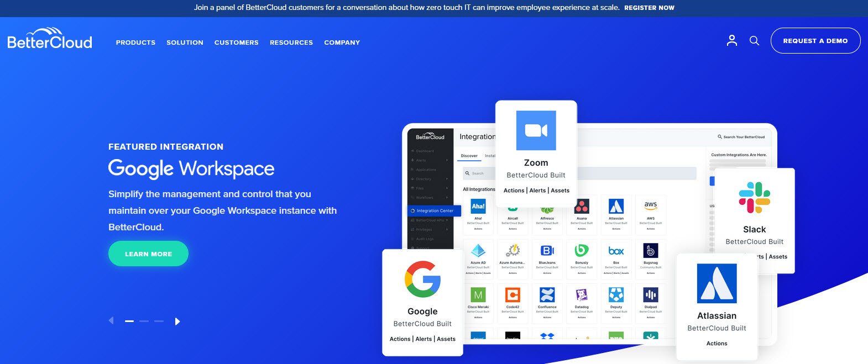Image resolution: width=868 pixels, height=364 pixels.
Task: Select the small Atlassian tile in grid
Action: pyautogui.click(x=616, y=207)
